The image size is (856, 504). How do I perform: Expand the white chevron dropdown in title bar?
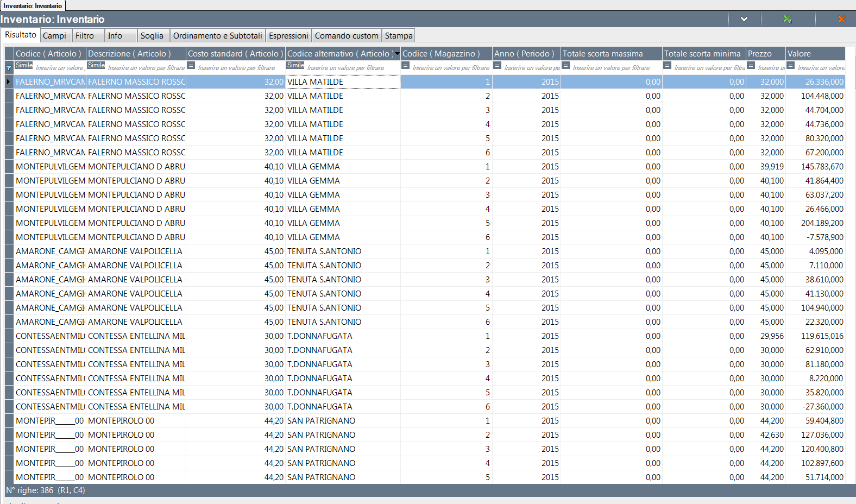pyautogui.click(x=744, y=19)
